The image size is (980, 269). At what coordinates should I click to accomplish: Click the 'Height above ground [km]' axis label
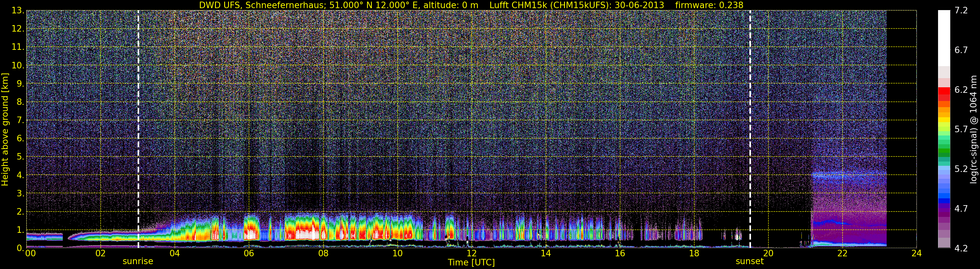coord(5,129)
